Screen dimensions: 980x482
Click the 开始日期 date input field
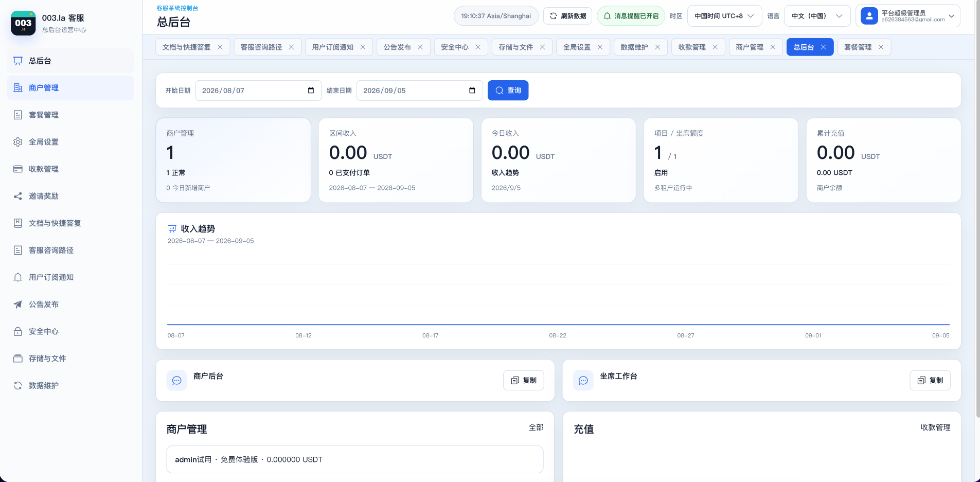pyautogui.click(x=258, y=91)
